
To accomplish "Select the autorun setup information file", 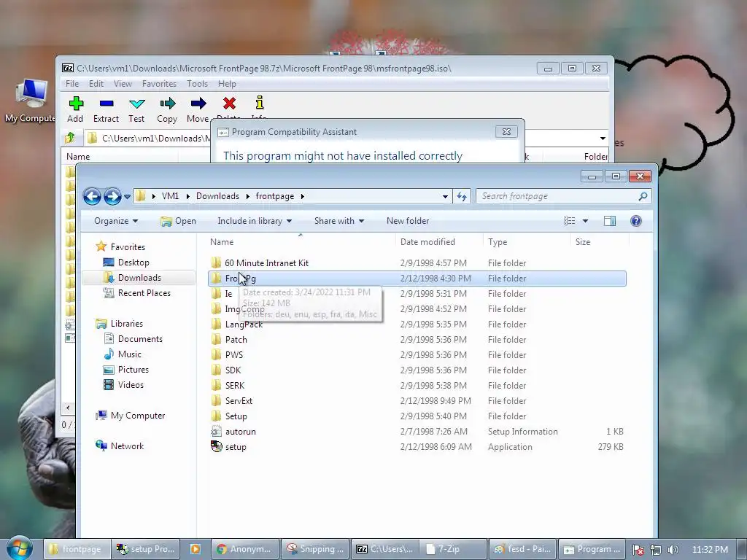I will tap(241, 432).
